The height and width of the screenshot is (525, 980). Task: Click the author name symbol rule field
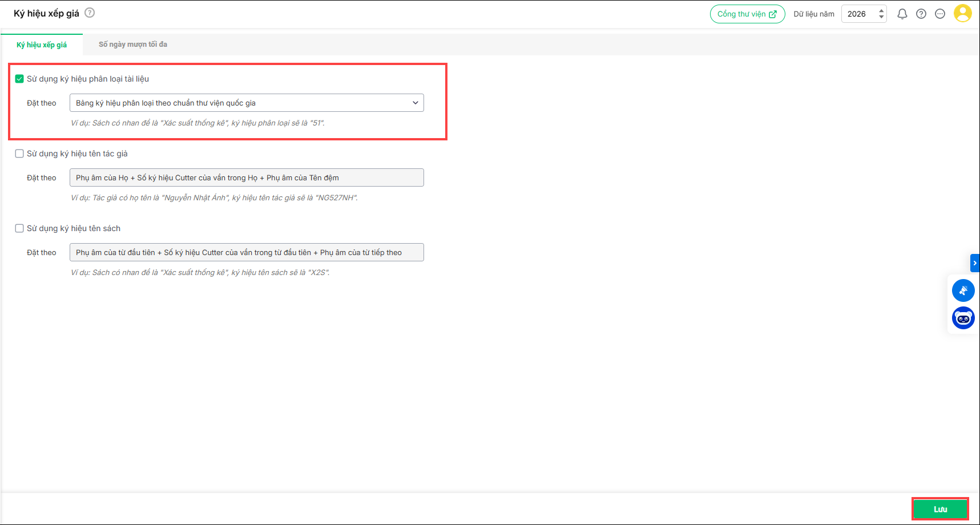(247, 177)
